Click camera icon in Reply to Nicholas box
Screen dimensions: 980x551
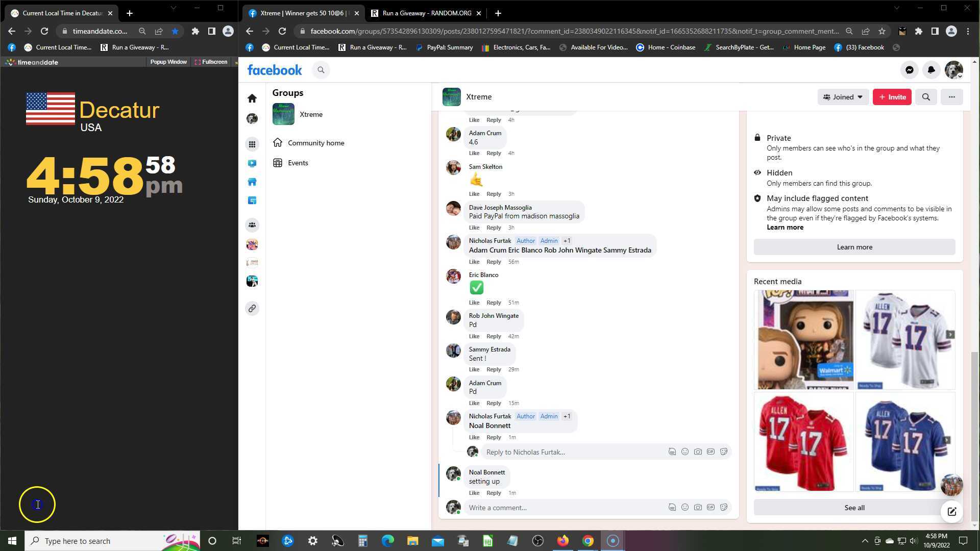(x=698, y=452)
